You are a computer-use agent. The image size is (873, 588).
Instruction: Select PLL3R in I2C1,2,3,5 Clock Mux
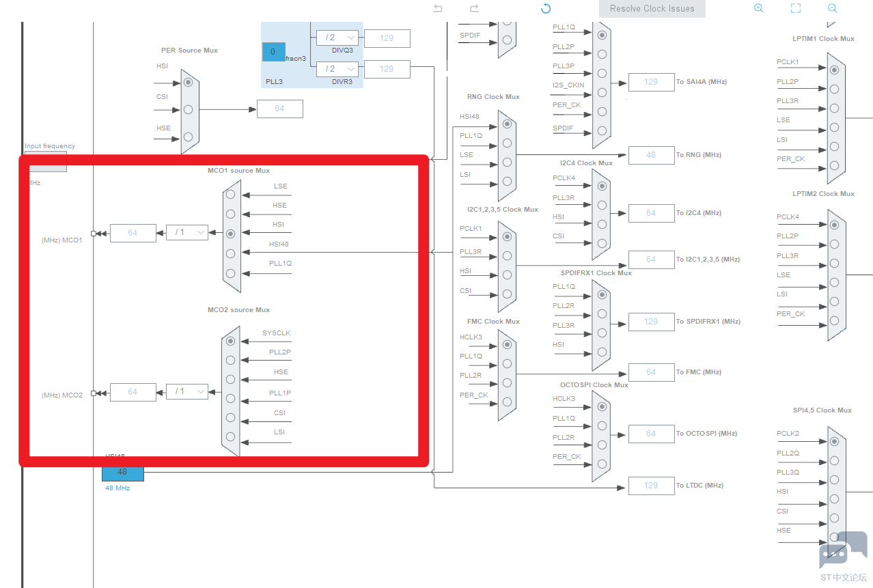(507, 255)
